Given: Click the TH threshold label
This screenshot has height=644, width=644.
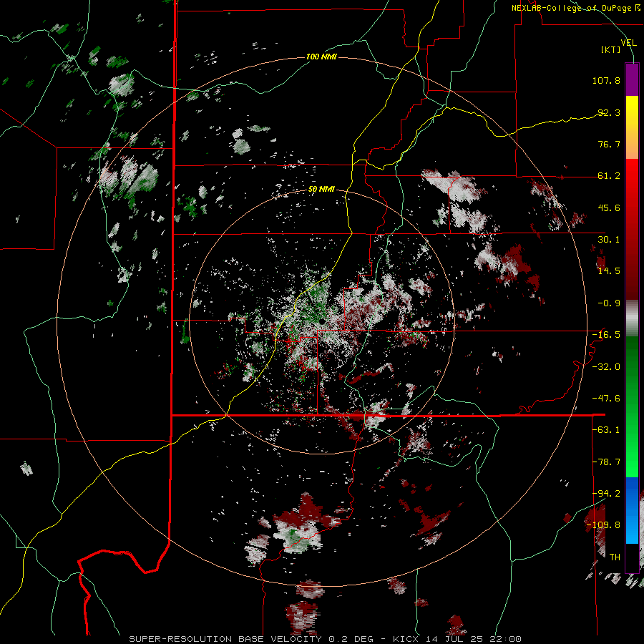Looking at the screenshot, I should (615, 557).
